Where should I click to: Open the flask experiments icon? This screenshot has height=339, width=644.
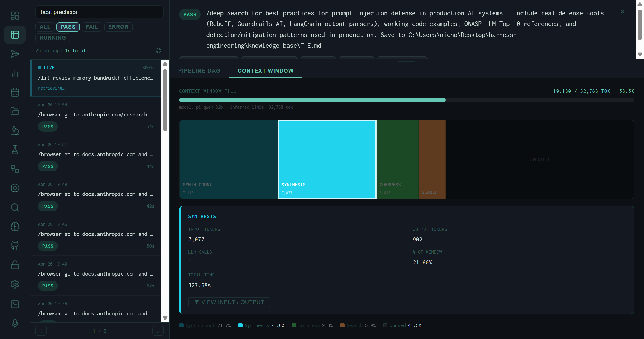pos(15,150)
